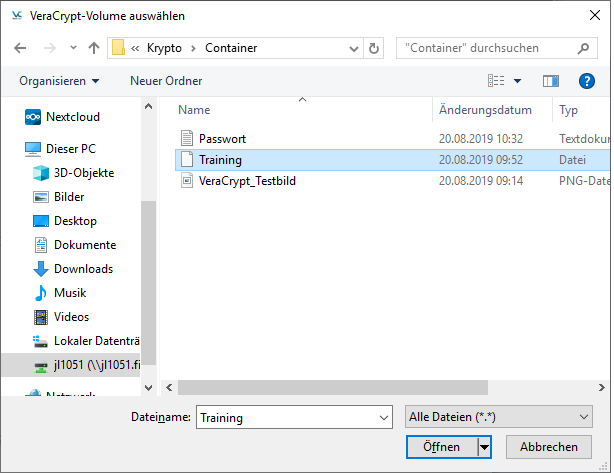This screenshot has width=614, height=473.
Task: Open 3D-Objekte folder
Action: 84,173
